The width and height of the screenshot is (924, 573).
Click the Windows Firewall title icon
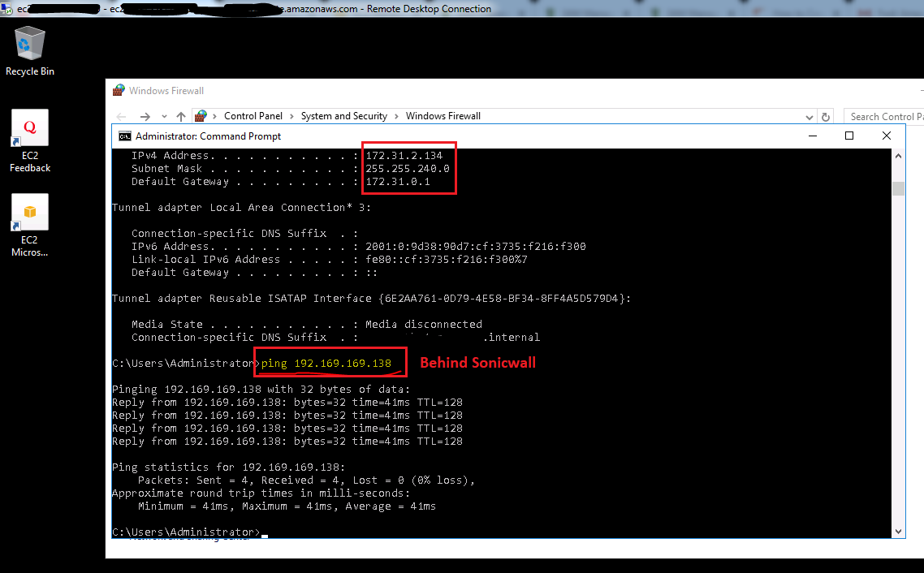(x=119, y=91)
